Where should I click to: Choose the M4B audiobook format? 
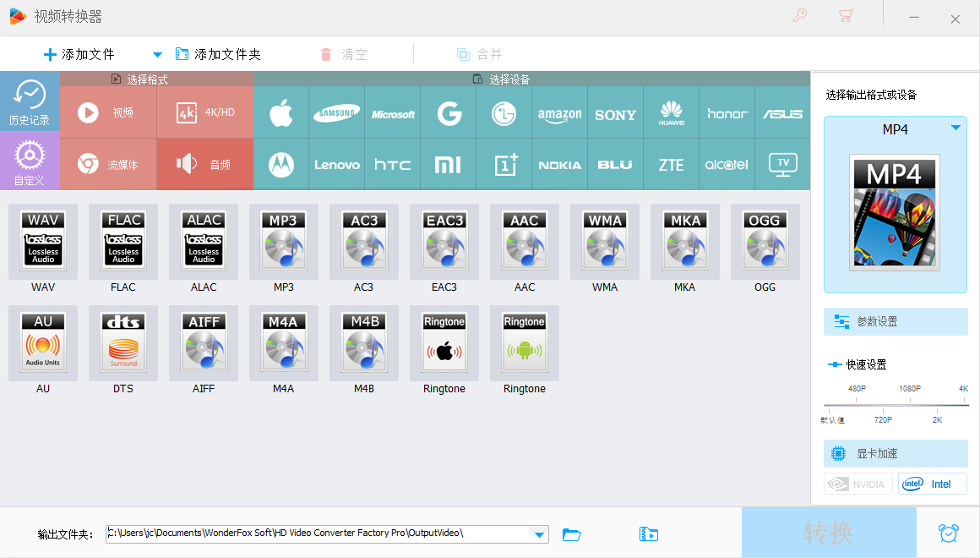364,342
